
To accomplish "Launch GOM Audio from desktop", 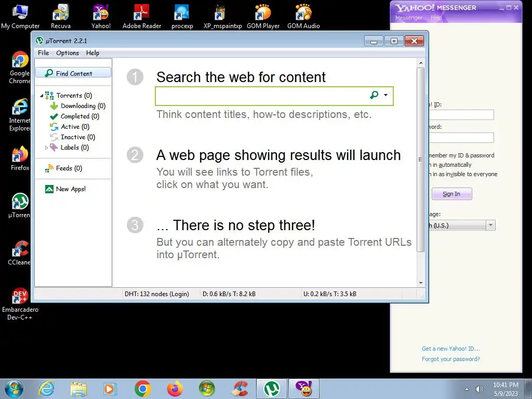I will 303,16.
